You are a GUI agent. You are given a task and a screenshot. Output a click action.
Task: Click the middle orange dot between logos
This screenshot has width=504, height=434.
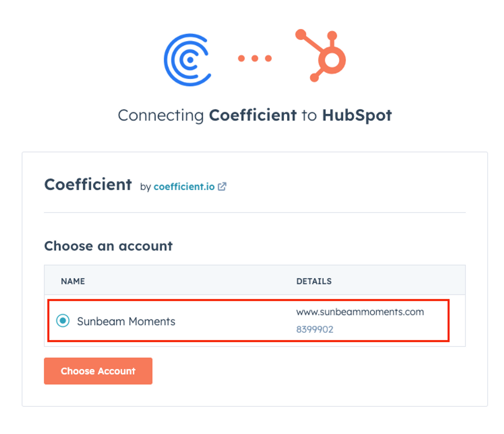255,58
